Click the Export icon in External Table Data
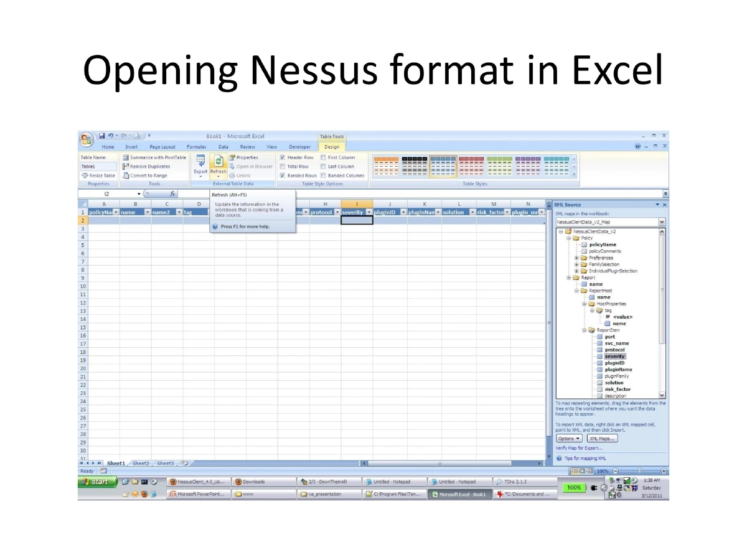Image resolution: width=747 pixels, height=560 pixels. pyautogui.click(x=200, y=164)
